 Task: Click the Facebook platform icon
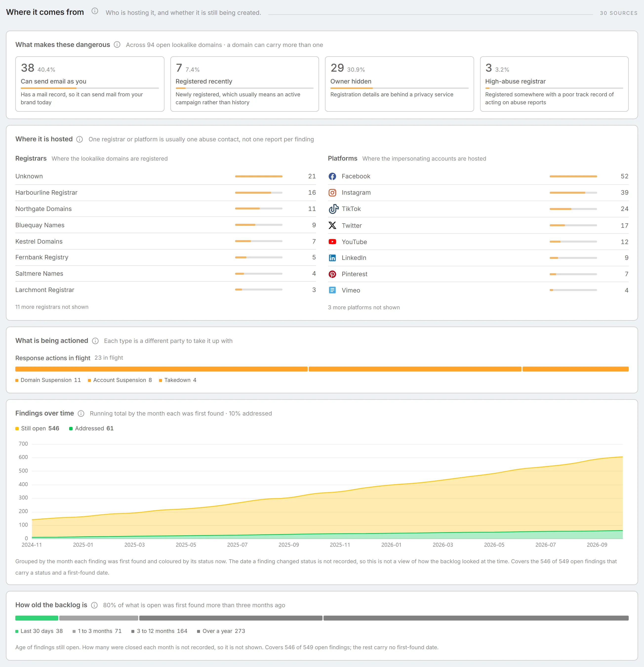coord(332,176)
